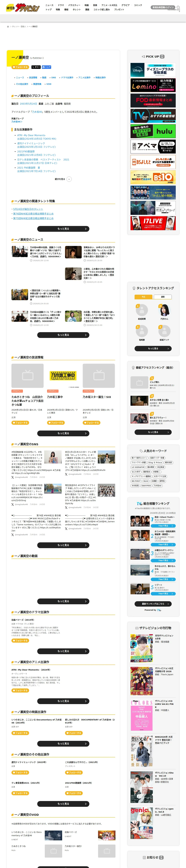Image resolution: width=186 pixels, height=868 pixels.
Task: Select the ニュース item in top navigation
Action: (49, 5)
